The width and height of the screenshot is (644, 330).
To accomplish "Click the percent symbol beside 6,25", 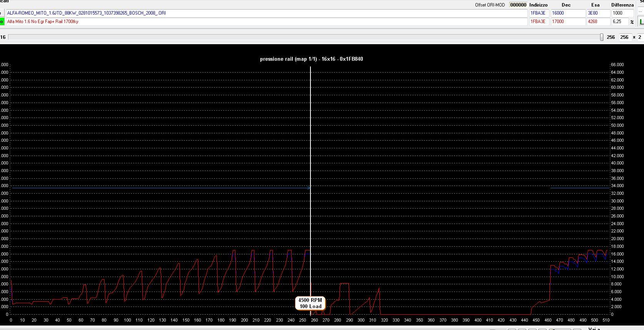I will (632, 22).
